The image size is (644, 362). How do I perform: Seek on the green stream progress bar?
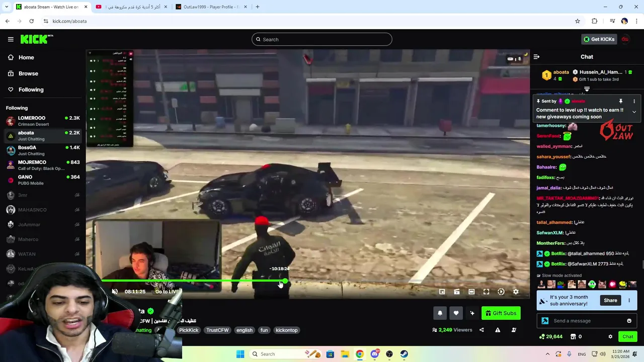pos(193,282)
